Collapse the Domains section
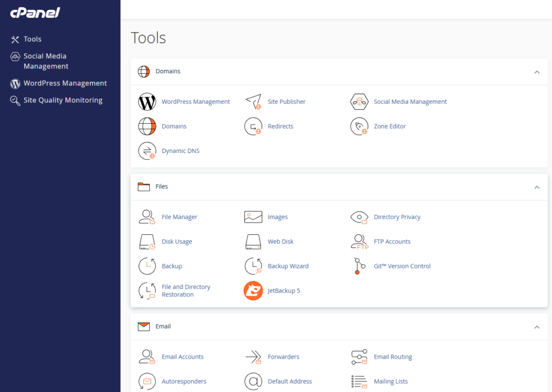The width and height of the screenshot is (552, 392). [x=537, y=71]
